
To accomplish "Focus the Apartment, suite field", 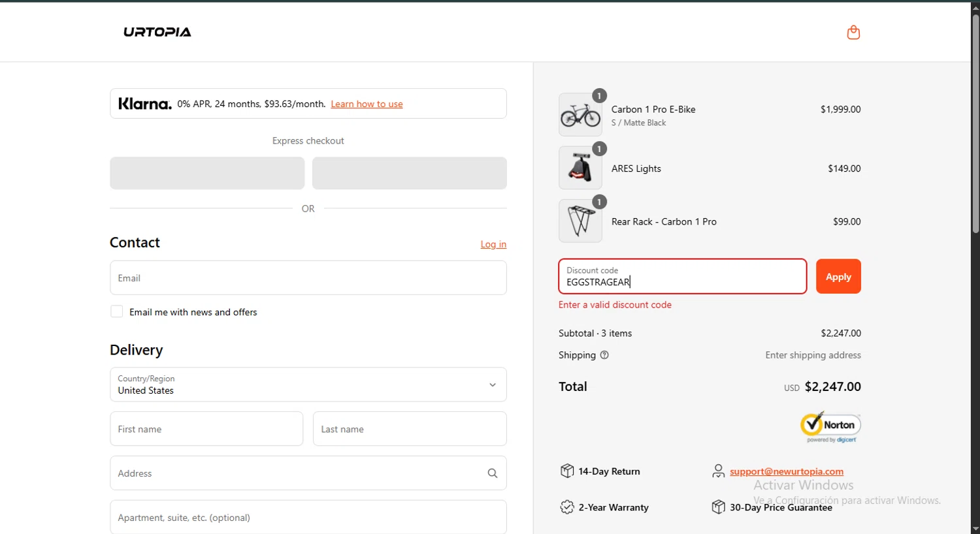I will click(308, 518).
